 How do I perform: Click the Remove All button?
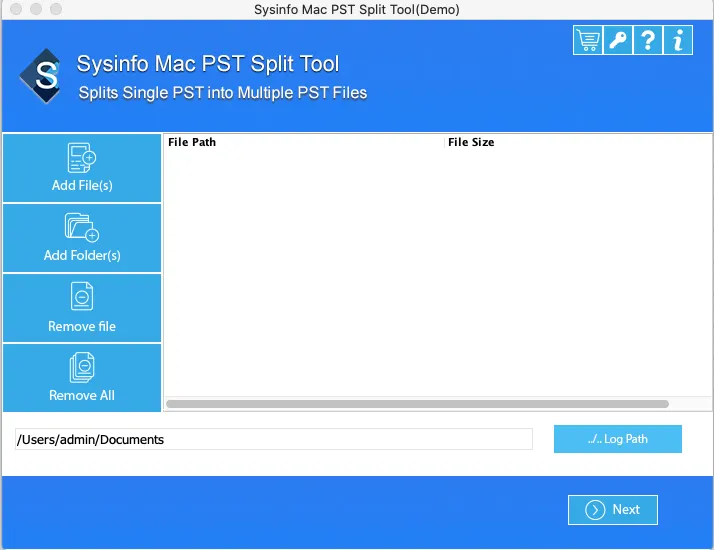point(82,378)
